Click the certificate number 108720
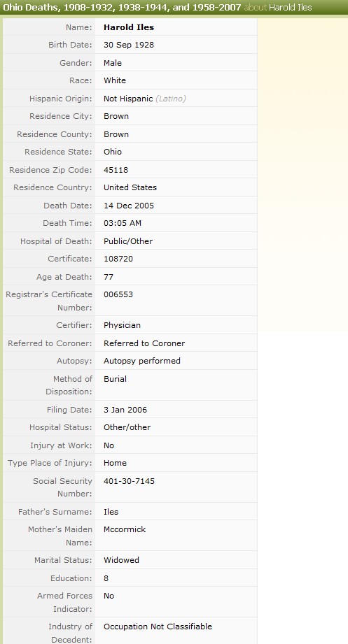The width and height of the screenshot is (348, 644). pos(118,259)
